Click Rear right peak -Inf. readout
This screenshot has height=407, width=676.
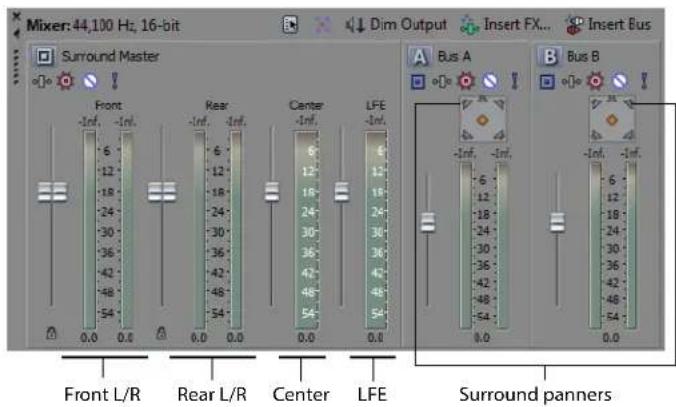pos(236,122)
